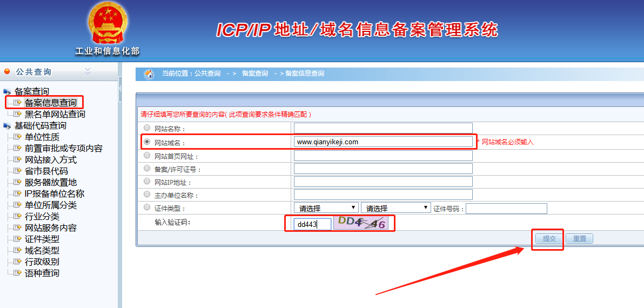Click the icon beside 服务器放置地
Image resolution: width=644 pixels, height=308 pixels.
[17, 182]
